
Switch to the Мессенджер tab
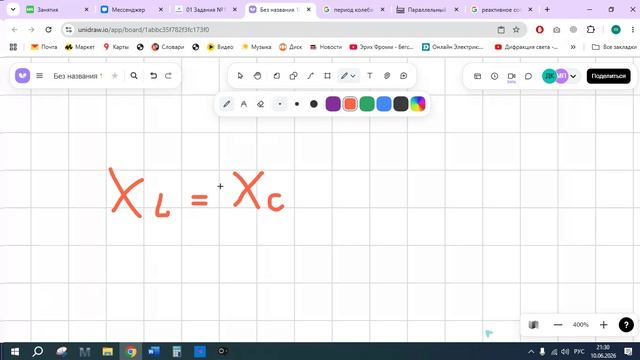tap(132, 9)
